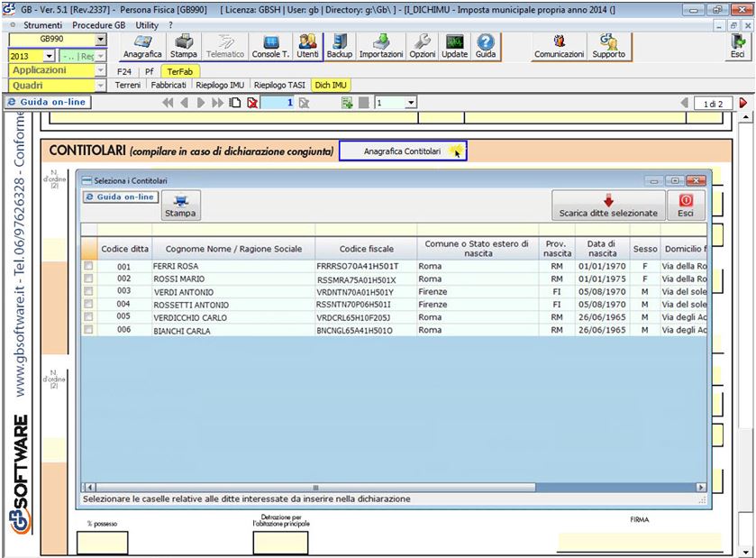Open Opzioni wrench icon
This screenshot has width=756, height=558.
(423, 47)
